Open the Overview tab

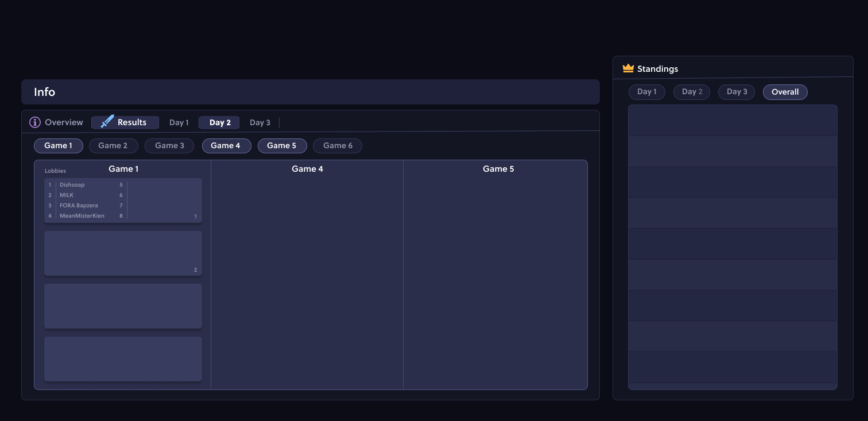[64, 122]
